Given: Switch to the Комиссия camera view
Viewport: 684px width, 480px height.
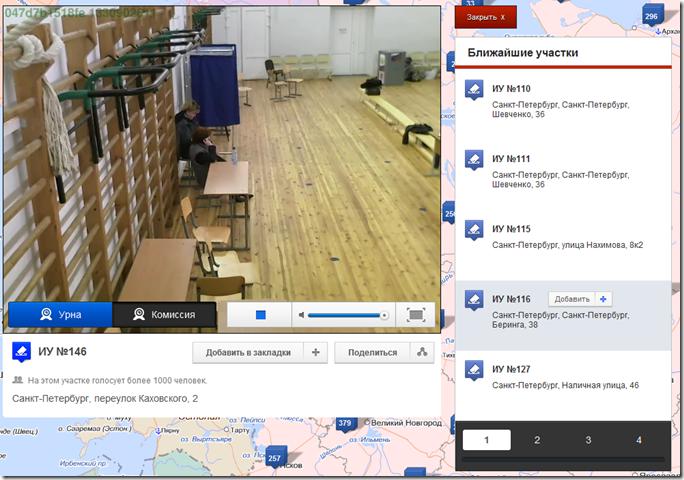Looking at the screenshot, I should coord(164,315).
